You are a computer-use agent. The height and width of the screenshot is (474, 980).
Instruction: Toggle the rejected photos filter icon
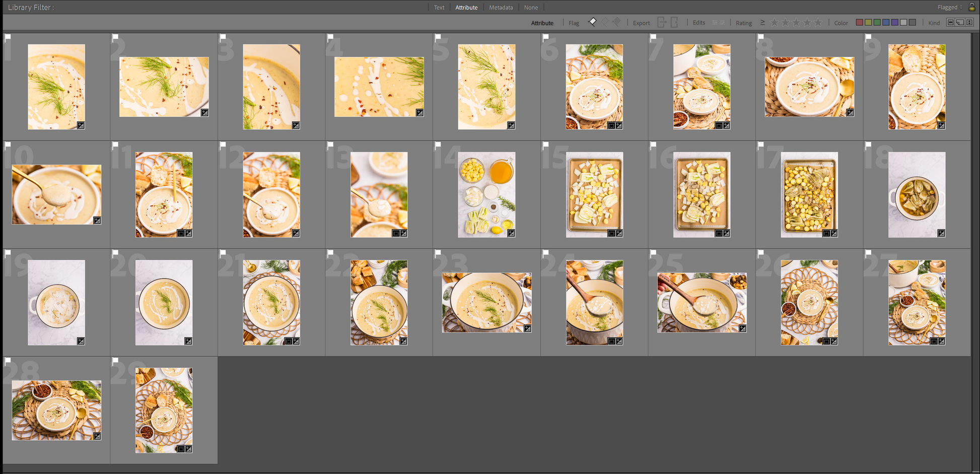click(616, 22)
